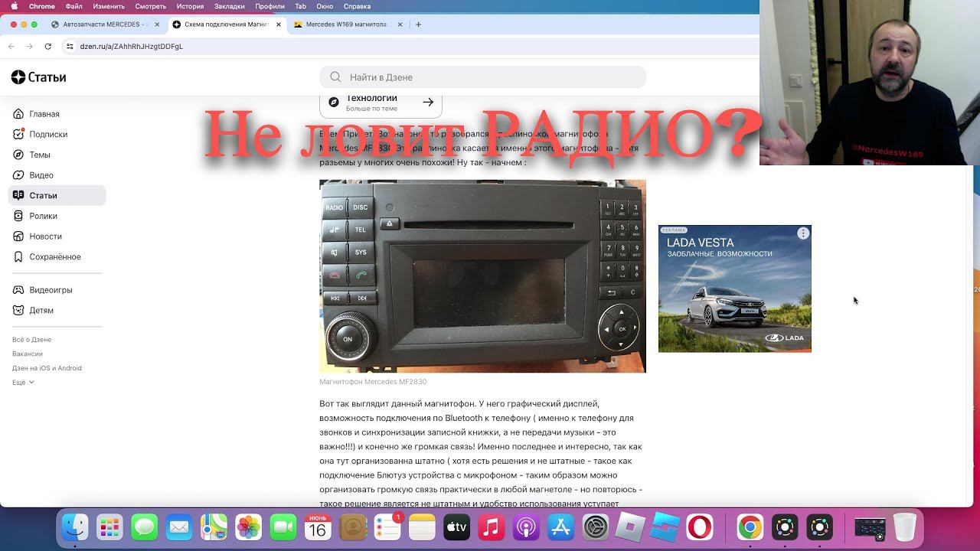Screen dimensions: 980x551
Task: Open Сохранённое bookmarks
Action: tap(54, 257)
